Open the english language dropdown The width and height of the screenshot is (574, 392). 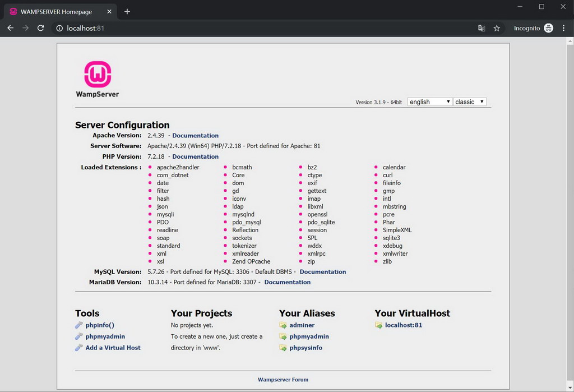pyautogui.click(x=430, y=102)
